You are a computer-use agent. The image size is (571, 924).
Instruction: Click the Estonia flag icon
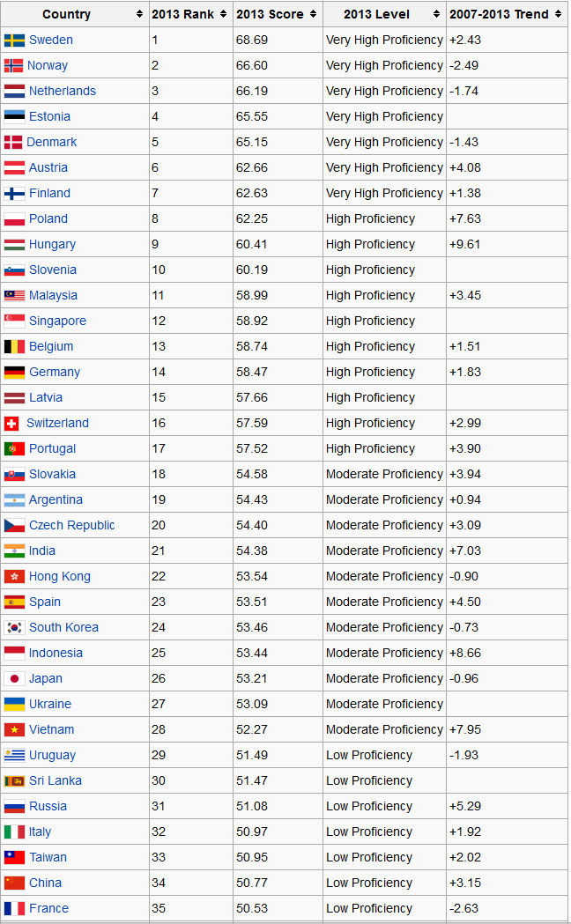14,116
